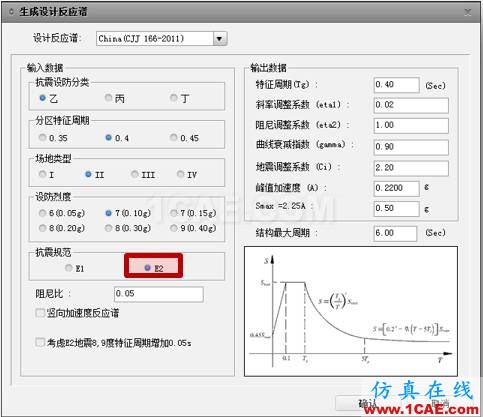
Task: Select site type I
Action: tap(42, 174)
